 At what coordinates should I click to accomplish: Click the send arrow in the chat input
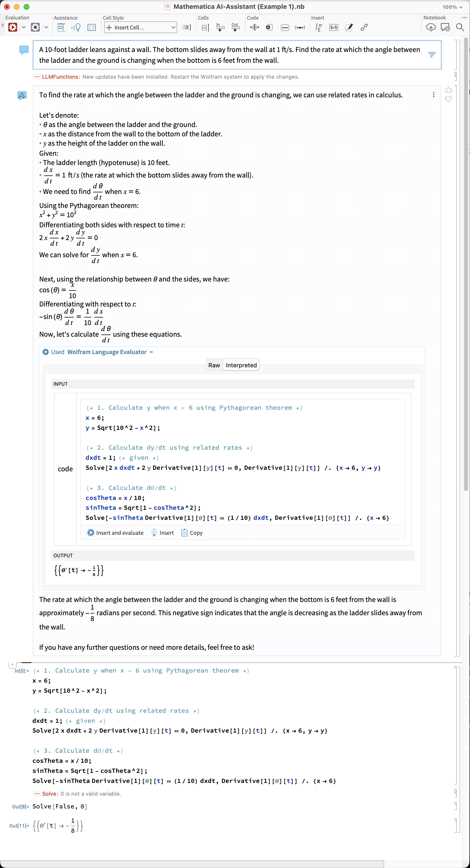432,55
